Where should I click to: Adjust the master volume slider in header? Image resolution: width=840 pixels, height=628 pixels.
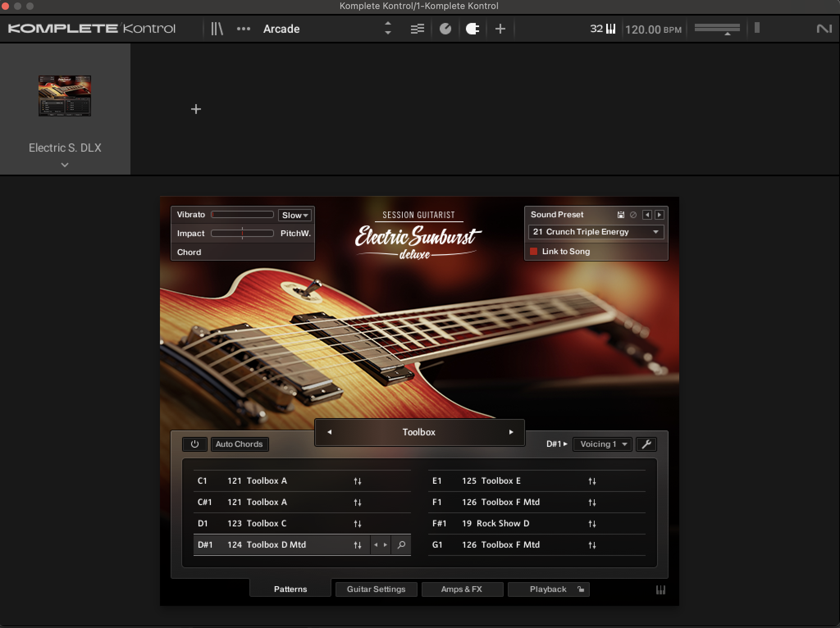[x=717, y=29]
